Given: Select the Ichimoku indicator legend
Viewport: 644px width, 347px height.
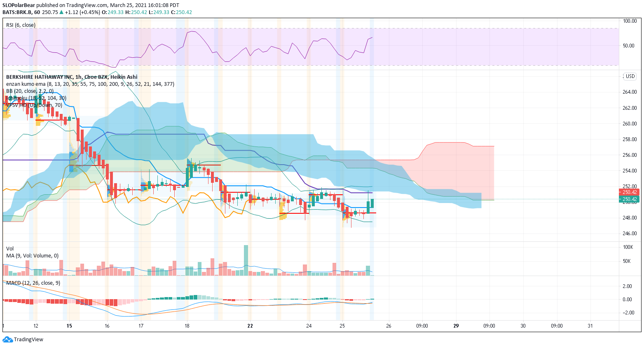Looking at the screenshot, I should [x=36, y=98].
